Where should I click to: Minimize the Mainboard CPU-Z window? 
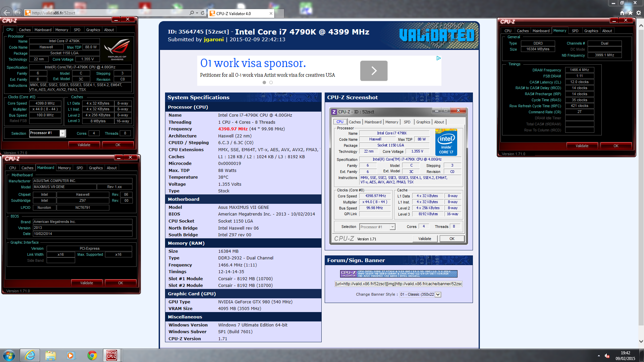(119, 158)
